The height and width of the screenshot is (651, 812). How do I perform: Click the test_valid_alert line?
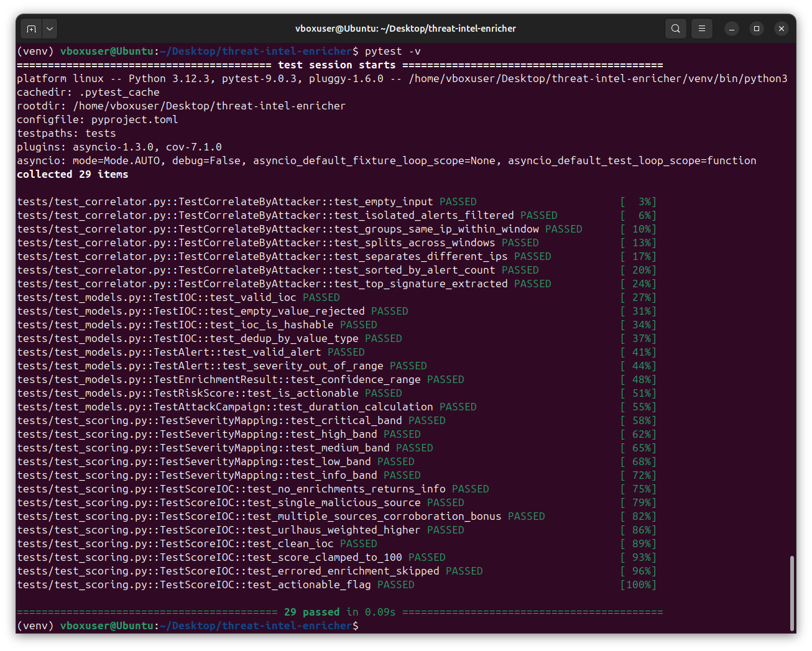(336, 352)
